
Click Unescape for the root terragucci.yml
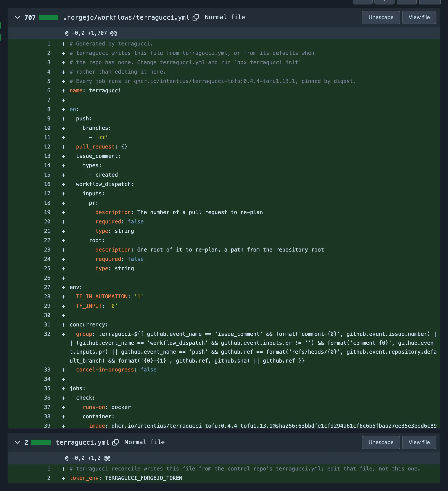[381, 442]
